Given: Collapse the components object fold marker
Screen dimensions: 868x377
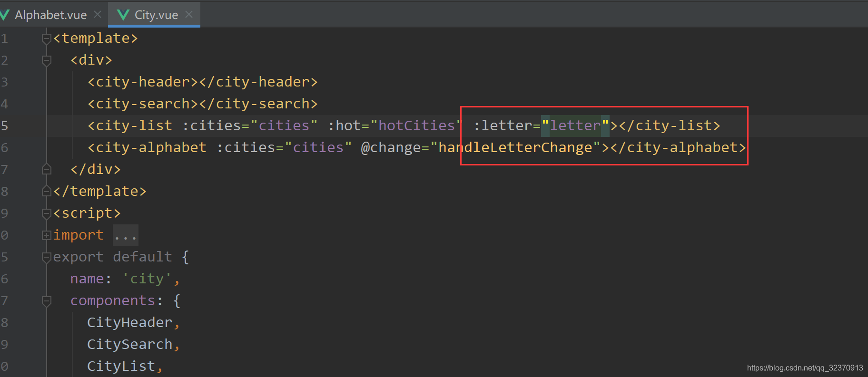Looking at the screenshot, I should point(47,300).
